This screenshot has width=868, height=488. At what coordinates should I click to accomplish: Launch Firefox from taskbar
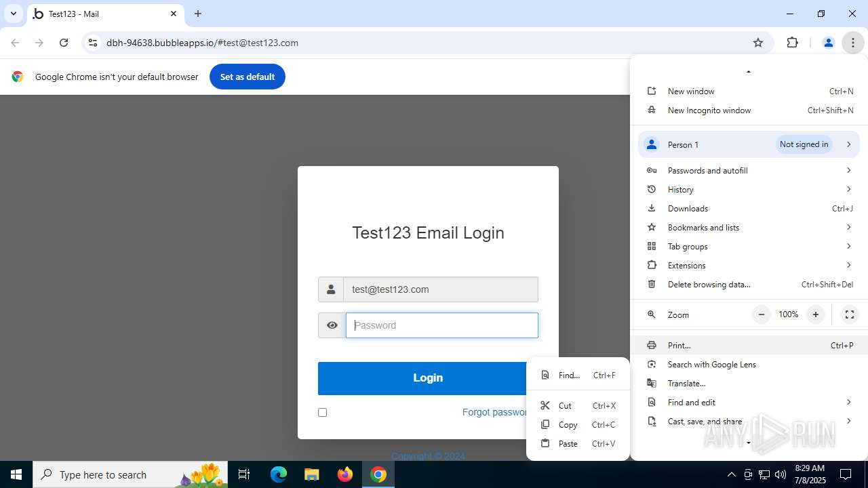[x=345, y=474]
